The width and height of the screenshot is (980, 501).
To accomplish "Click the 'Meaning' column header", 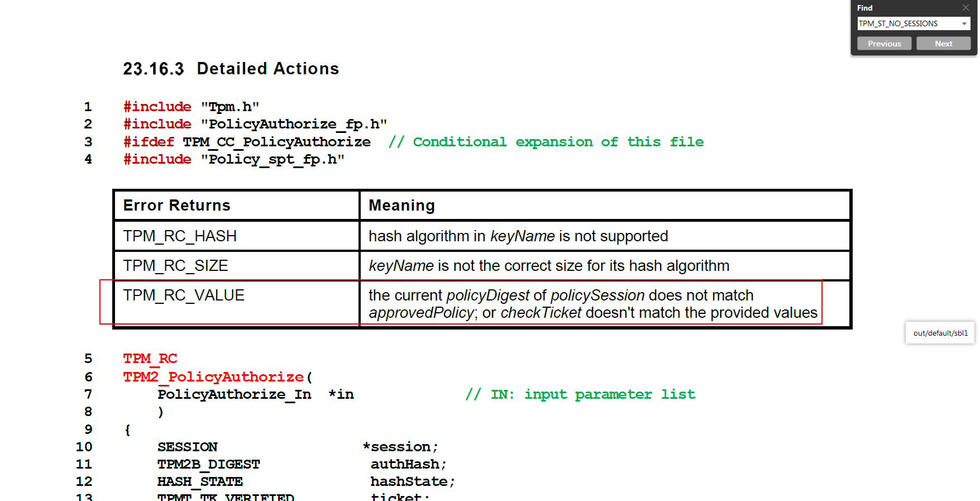I will tap(605, 205).
